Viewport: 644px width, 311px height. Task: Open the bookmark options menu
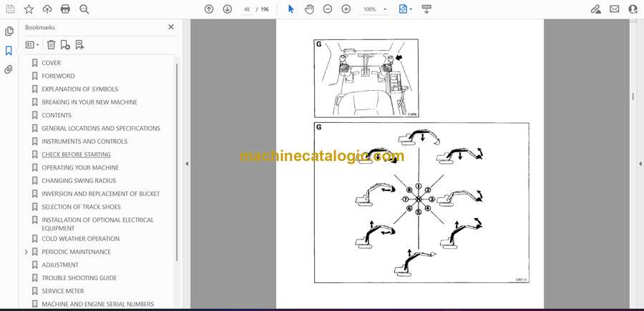coord(32,45)
